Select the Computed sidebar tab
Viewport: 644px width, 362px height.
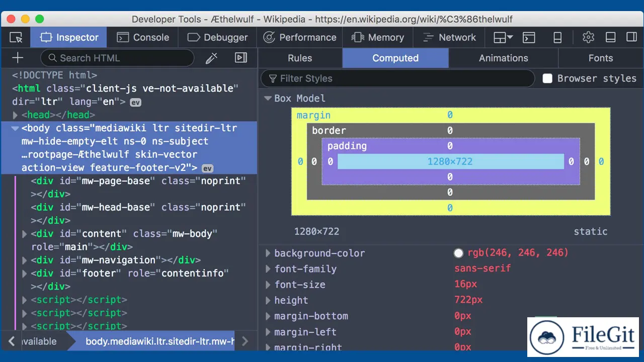point(395,58)
